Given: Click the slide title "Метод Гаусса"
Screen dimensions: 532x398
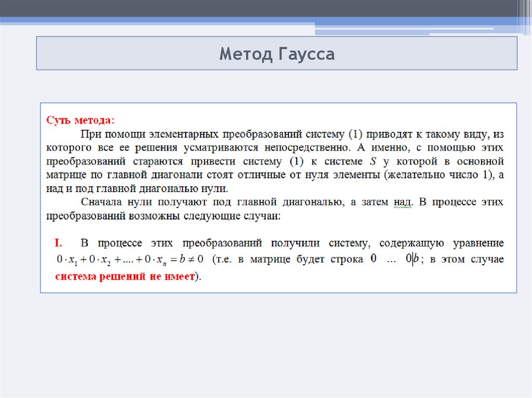Looking at the screenshot, I should tap(276, 53).
